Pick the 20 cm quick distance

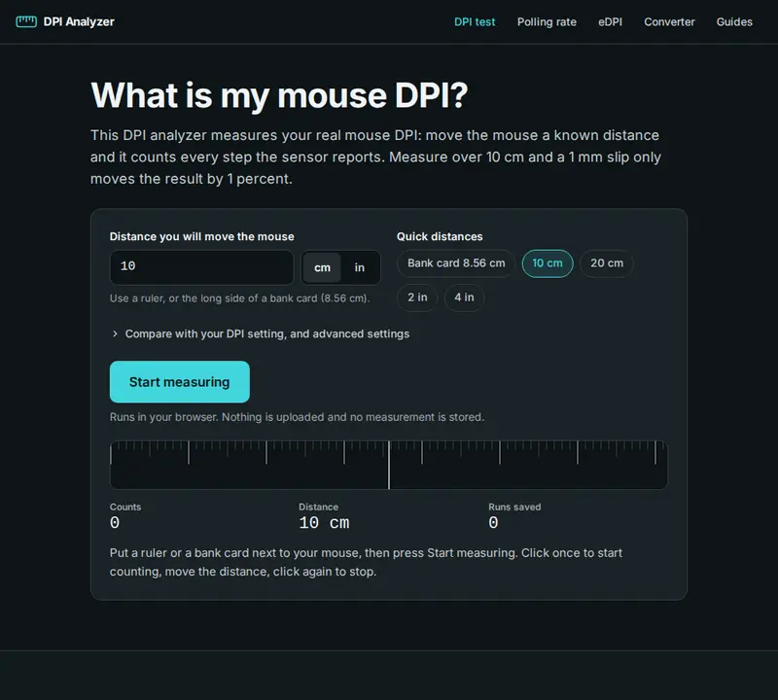pyautogui.click(x=606, y=262)
